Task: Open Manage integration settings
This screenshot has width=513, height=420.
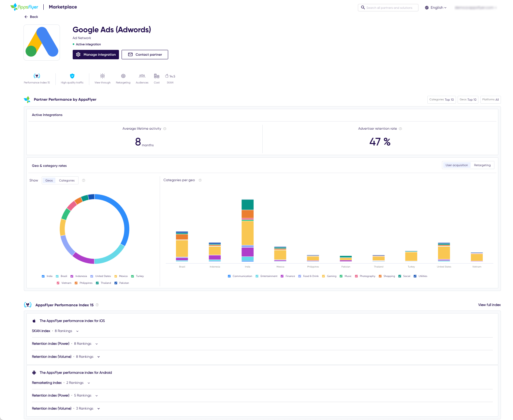Action: pyautogui.click(x=96, y=54)
